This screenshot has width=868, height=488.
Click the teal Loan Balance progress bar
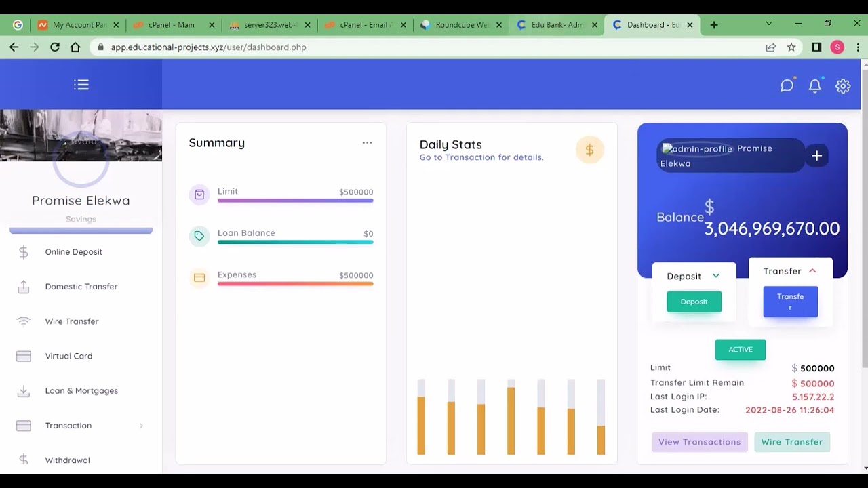295,242
